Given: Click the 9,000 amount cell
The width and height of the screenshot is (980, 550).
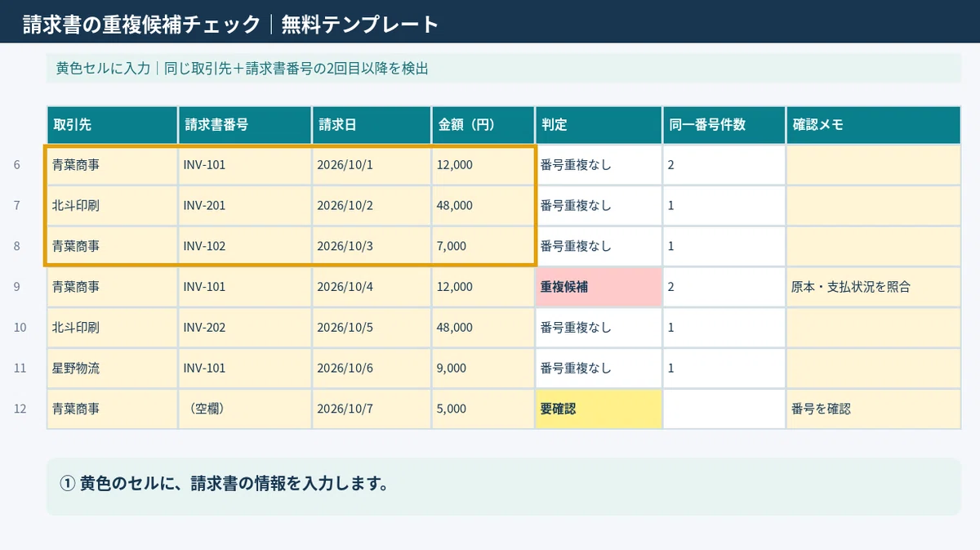Looking at the screenshot, I should [x=483, y=369].
